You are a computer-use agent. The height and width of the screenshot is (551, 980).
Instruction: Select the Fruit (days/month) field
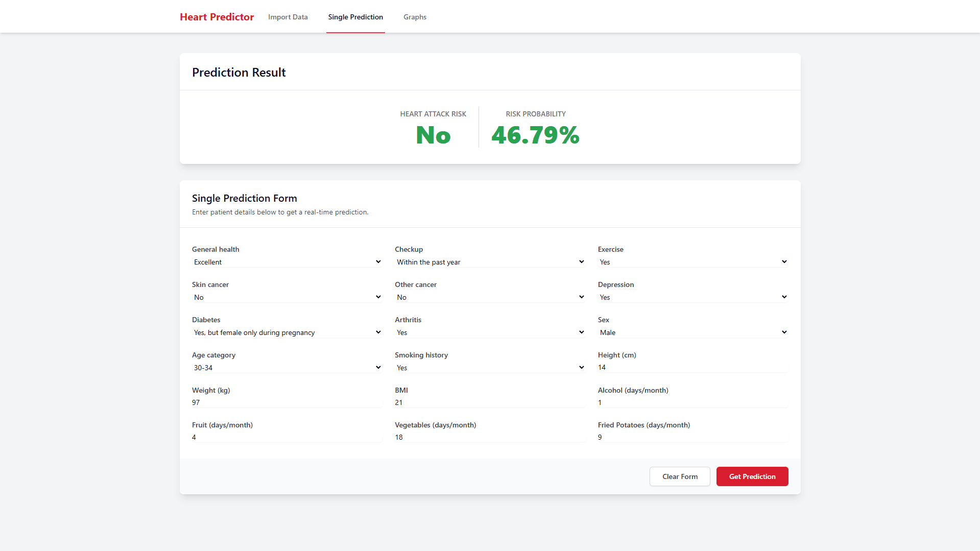[x=287, y=437]
